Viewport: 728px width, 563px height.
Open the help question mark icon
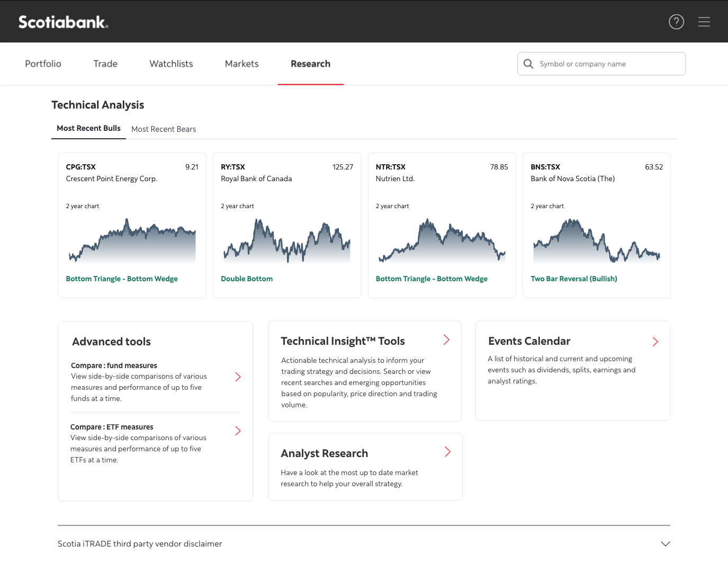676,22
